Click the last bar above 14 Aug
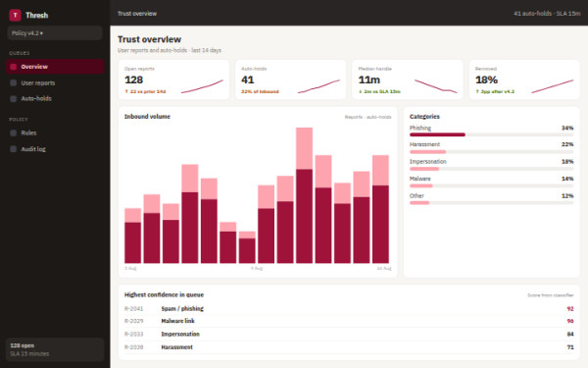 coord(380,209)
